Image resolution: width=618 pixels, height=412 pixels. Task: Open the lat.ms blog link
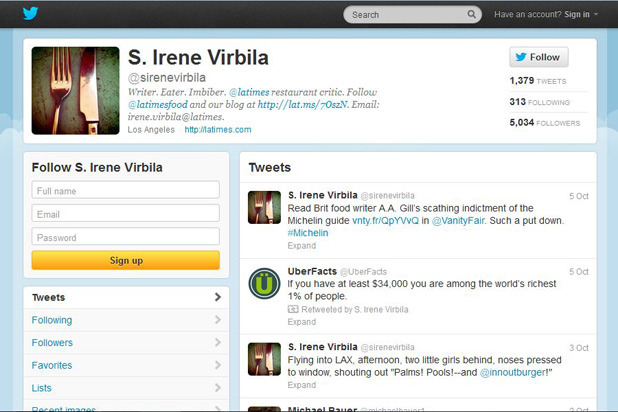coord(303,104)
